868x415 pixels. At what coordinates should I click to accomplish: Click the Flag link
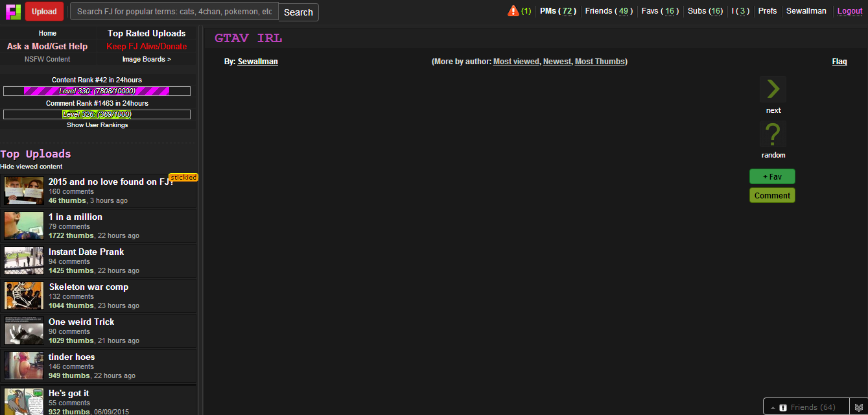pos(839,62)
